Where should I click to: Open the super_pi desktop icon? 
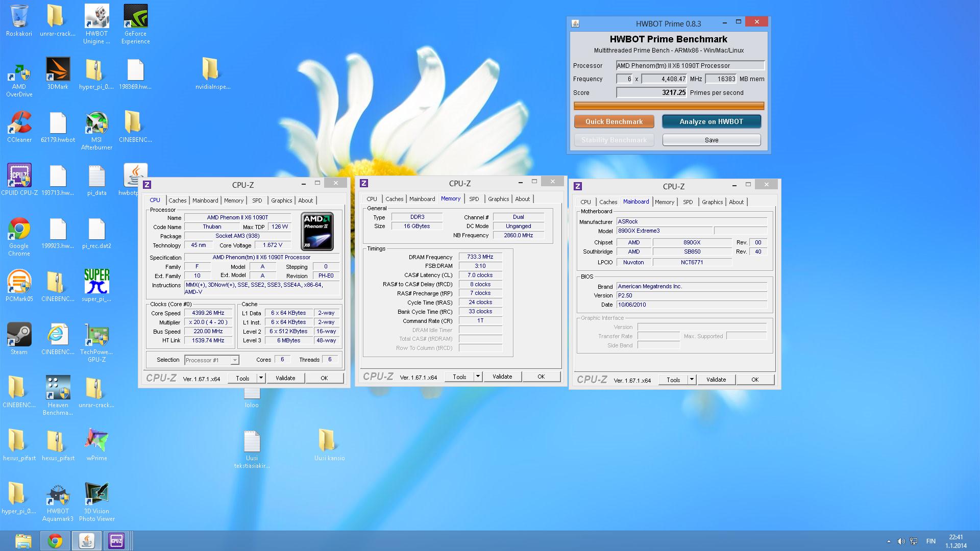click(96, 285)
